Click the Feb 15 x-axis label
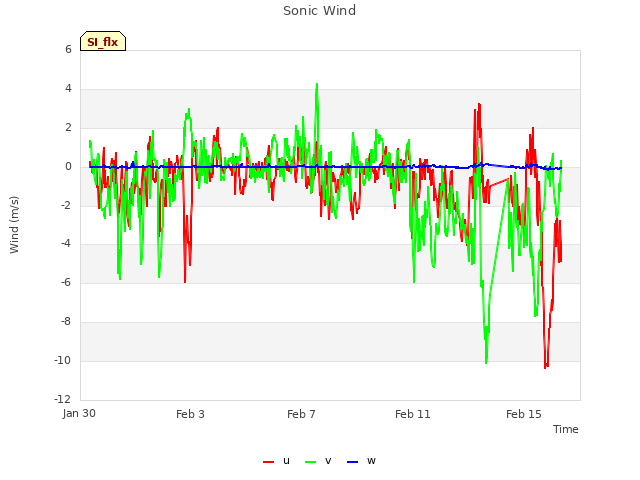This screenshot has height=480, width=640. pyautogui.click(x=524, y=414)
